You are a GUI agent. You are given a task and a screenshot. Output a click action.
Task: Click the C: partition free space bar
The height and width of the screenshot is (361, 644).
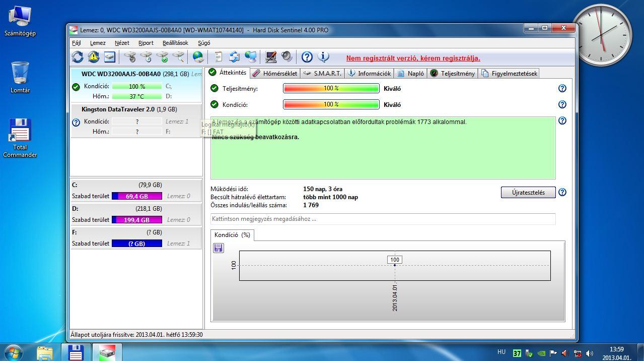137,196
